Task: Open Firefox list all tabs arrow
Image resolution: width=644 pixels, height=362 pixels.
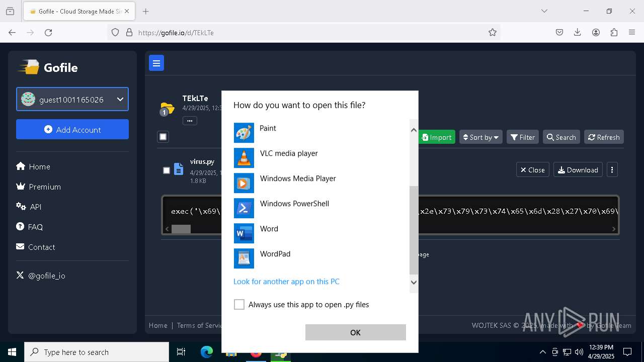Action: [x=544, y=11]
